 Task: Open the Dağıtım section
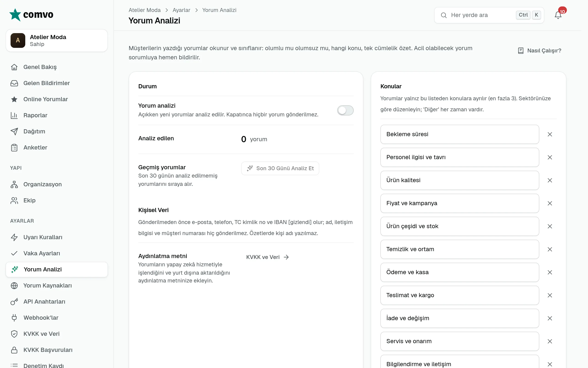[x=57, y=131]
